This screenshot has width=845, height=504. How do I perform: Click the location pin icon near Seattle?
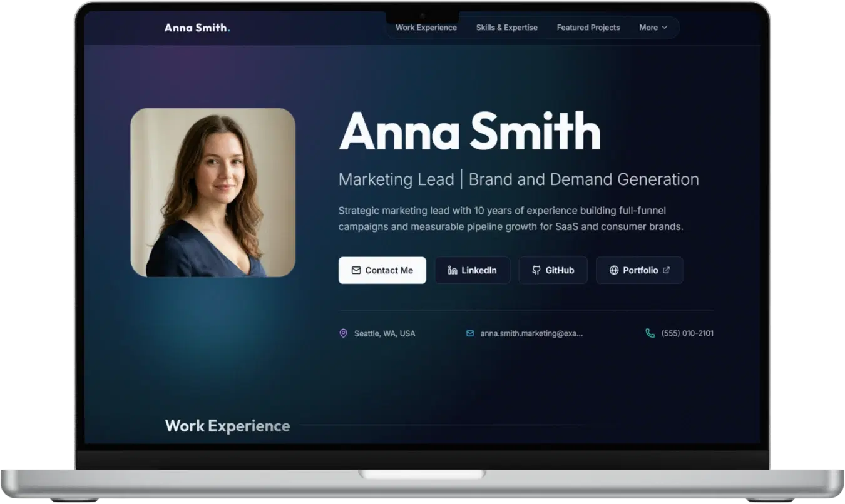[x=343, y=333]
